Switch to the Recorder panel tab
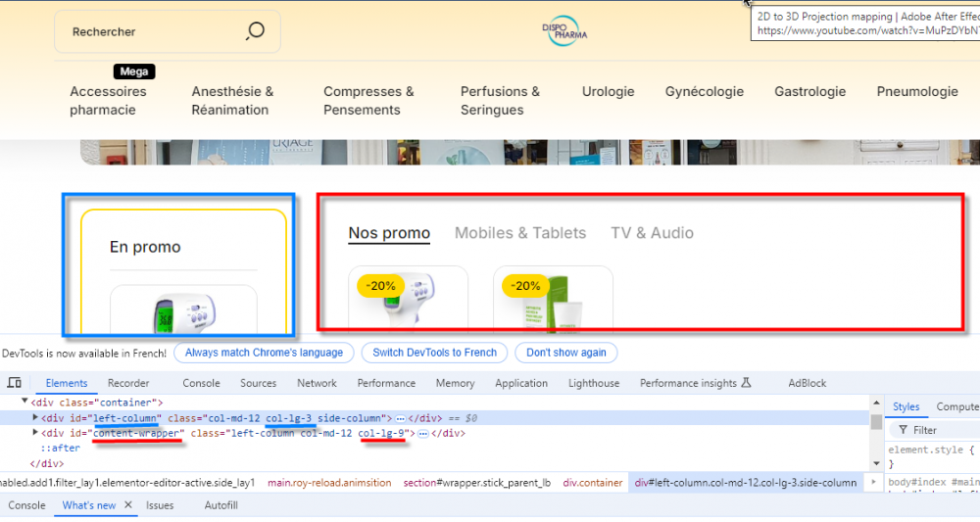The image size is (980, 522). (128, 383)
